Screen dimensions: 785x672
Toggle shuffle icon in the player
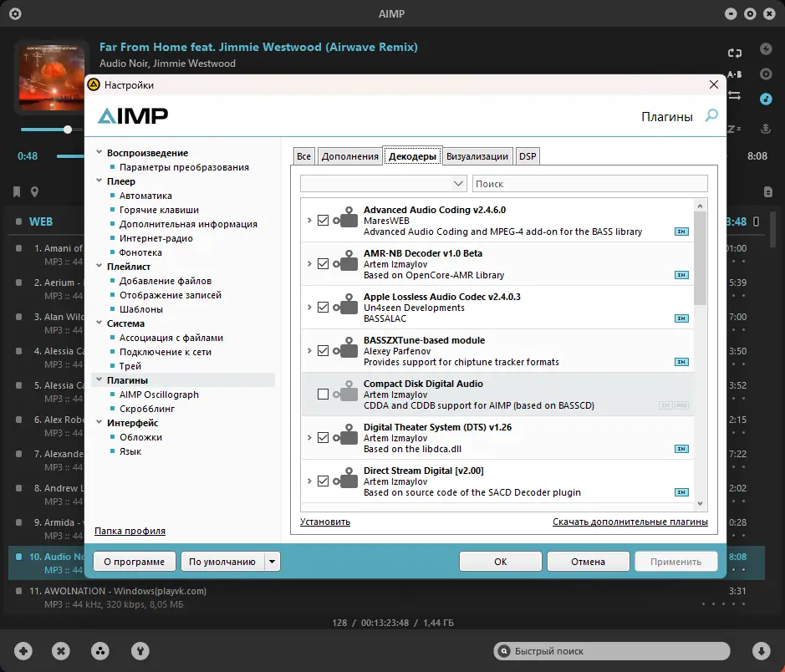[x=735, y=95]
